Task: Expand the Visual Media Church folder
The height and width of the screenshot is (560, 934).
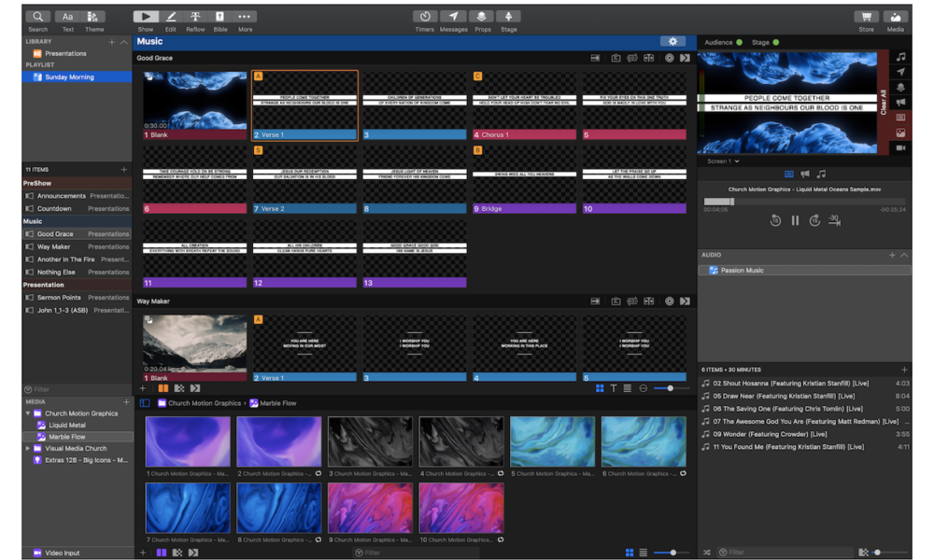Action: pos(28,448)
